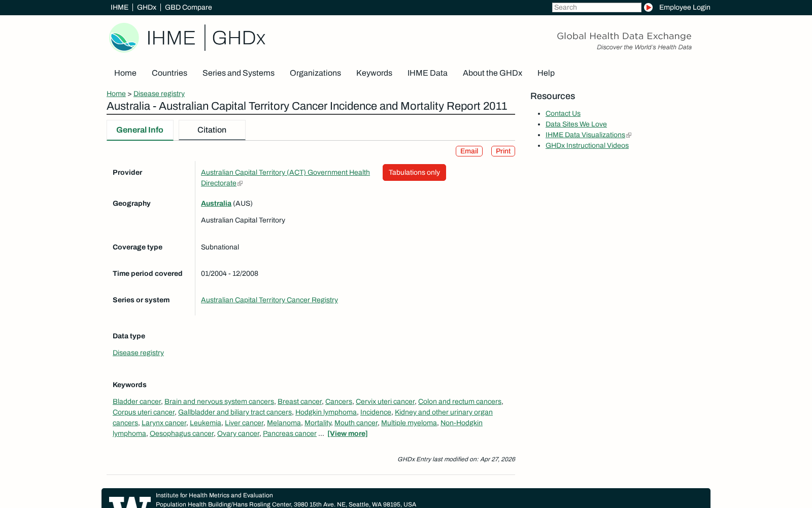
Task: Open About the GHDx menu item
Action: (492, 73)
